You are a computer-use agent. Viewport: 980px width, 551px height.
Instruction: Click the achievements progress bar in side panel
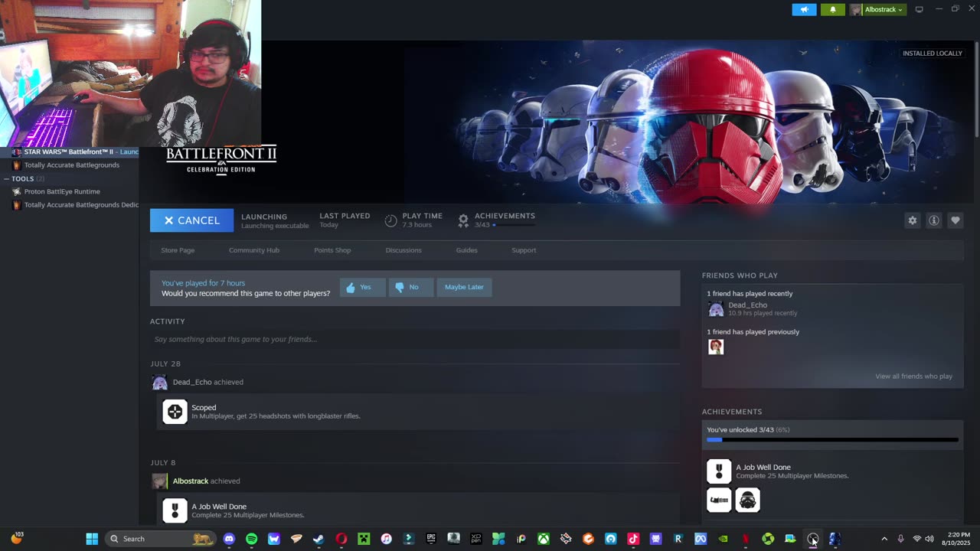832,440
